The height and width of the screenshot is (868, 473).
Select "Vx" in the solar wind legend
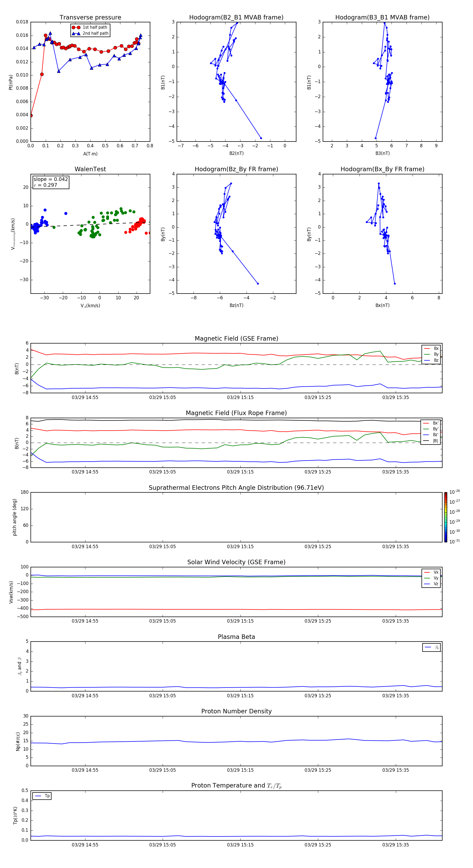click(x=431, y=572)
